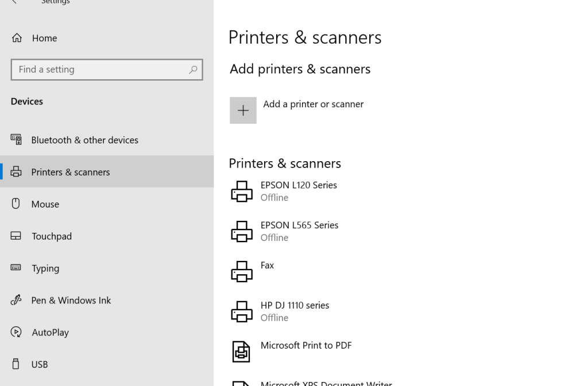Select the EPSON L565 Series printer icon
Viewport: 588px width, 386px height.
coord(242,232)
